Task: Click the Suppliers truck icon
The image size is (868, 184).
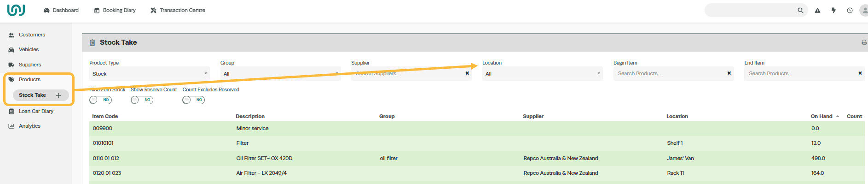Action: tap(12, 65)
